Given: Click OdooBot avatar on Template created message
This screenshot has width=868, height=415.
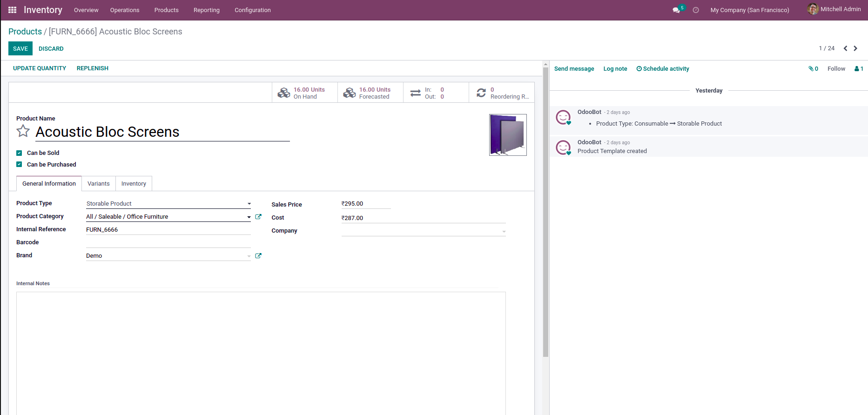Looking at the screenshot, I should coord(563,148).
